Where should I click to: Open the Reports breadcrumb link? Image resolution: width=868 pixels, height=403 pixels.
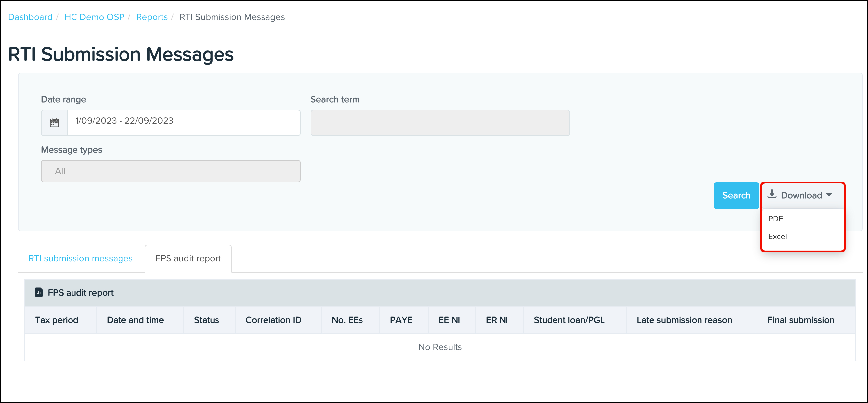(152, 17)
